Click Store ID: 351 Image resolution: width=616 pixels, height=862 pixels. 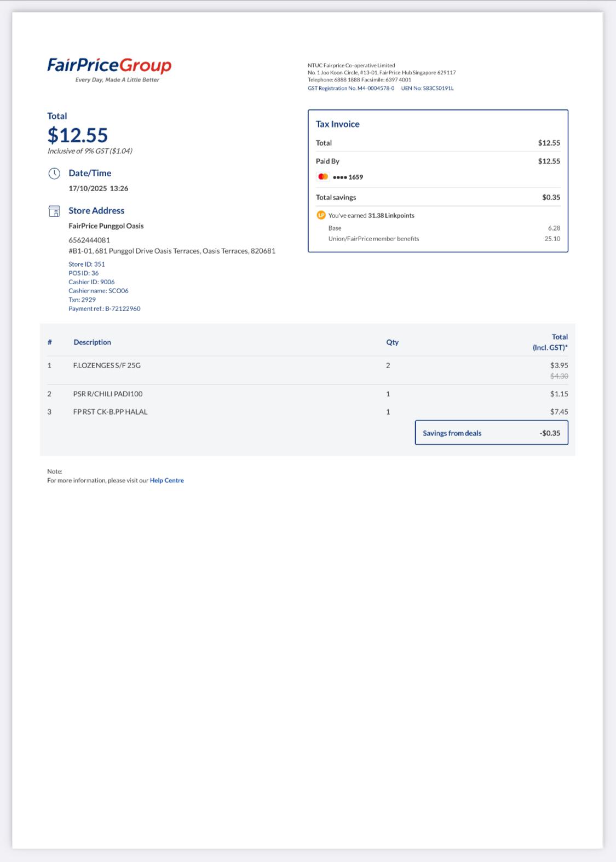87,264
